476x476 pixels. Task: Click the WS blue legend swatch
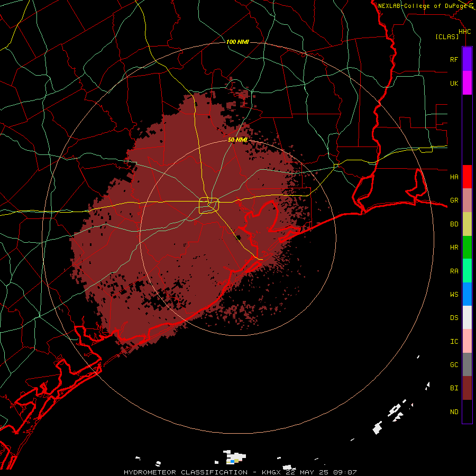pos(467,294)
